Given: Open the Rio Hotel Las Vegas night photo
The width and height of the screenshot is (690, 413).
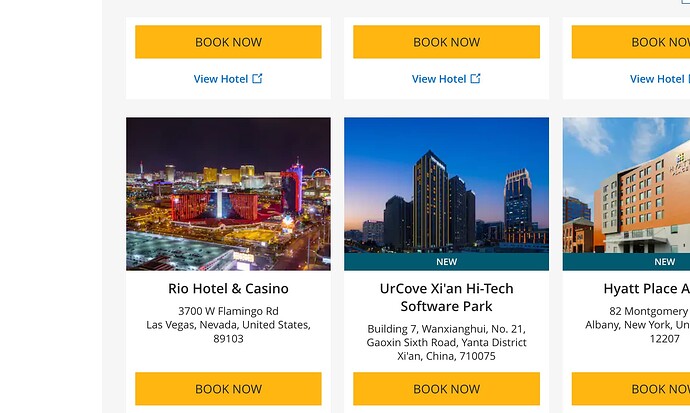Looking at the screenshot, I should coord(228,194).
